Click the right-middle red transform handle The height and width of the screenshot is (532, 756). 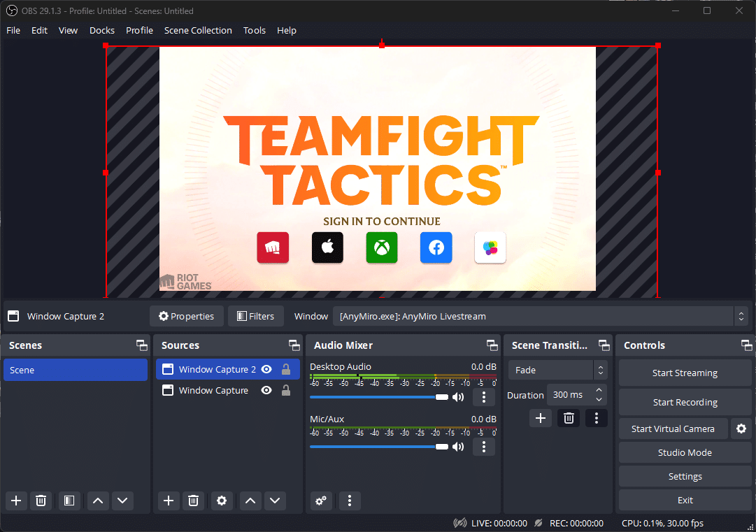tap(658, 172)
